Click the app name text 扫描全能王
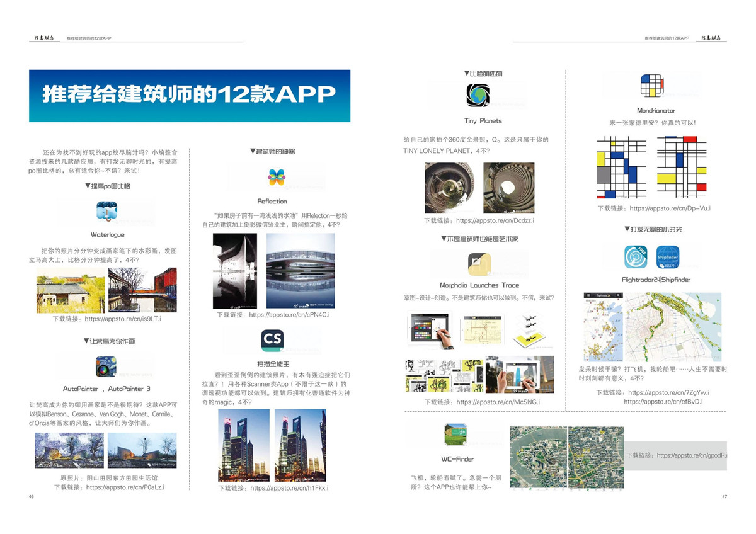This screenshot has height=534, width=756. click(x=272, y=365)
